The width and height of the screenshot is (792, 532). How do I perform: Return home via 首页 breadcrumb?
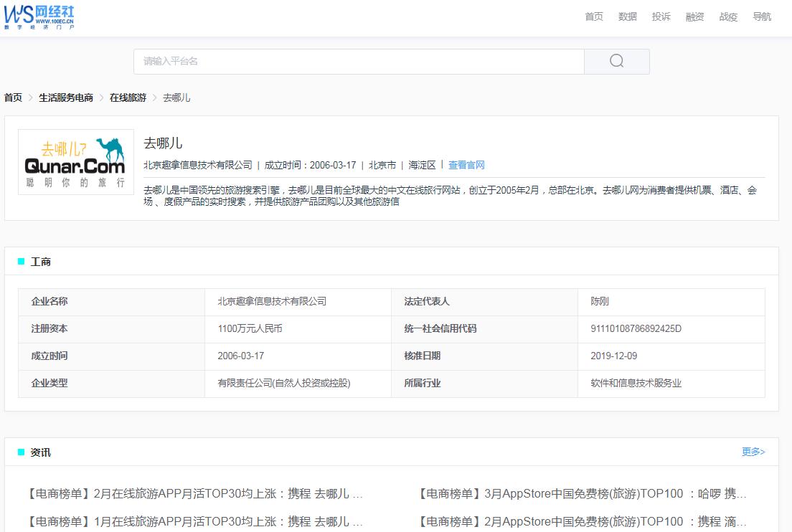click(12, 98)
